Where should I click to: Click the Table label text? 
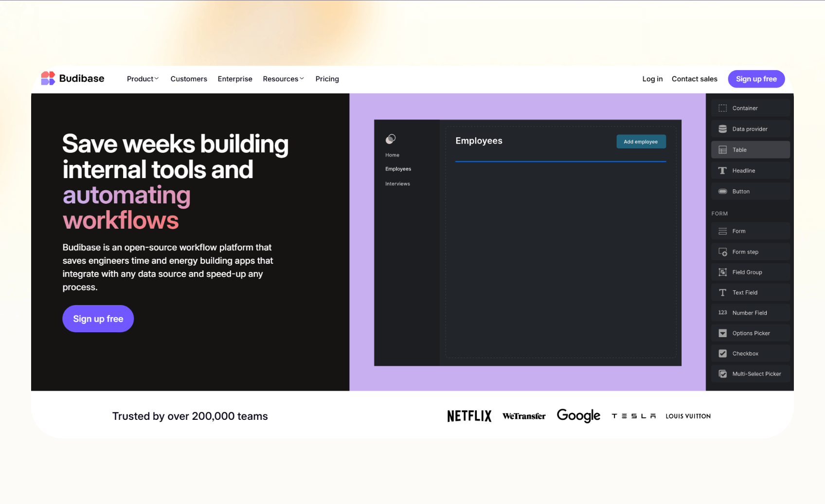tap(739, 150)
